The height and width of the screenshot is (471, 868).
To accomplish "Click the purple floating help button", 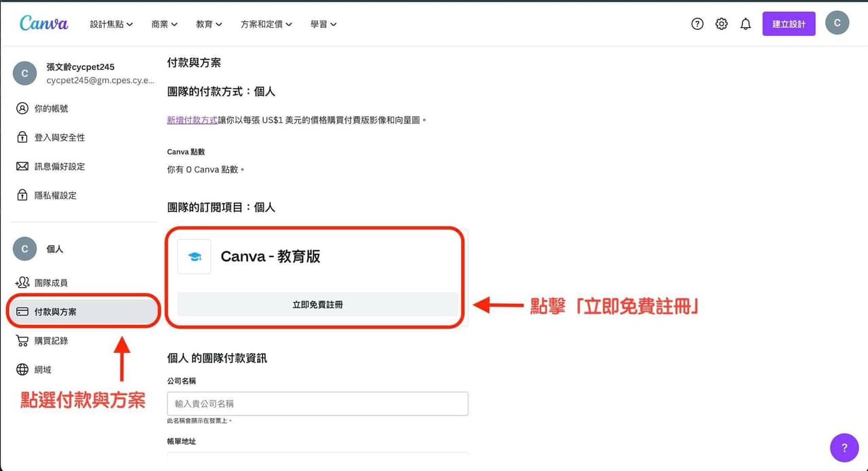I will pyautogui.click(x=844, y=448).
